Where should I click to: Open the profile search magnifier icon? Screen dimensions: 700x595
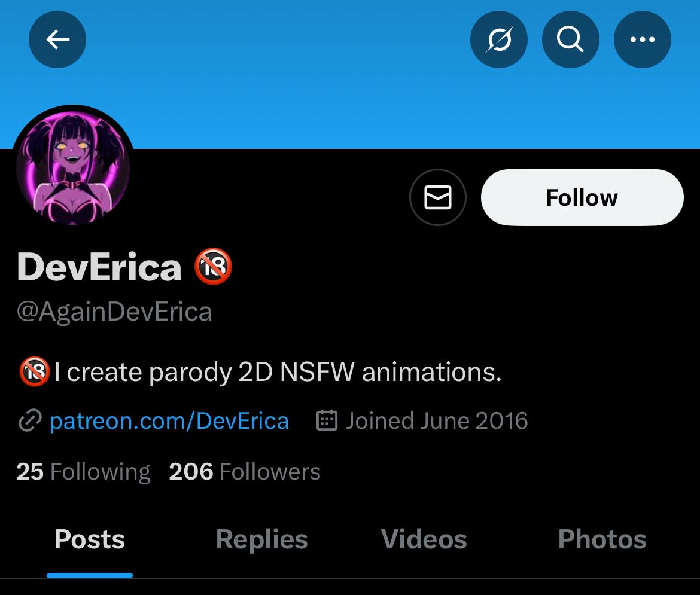click(x=570, y=40)
